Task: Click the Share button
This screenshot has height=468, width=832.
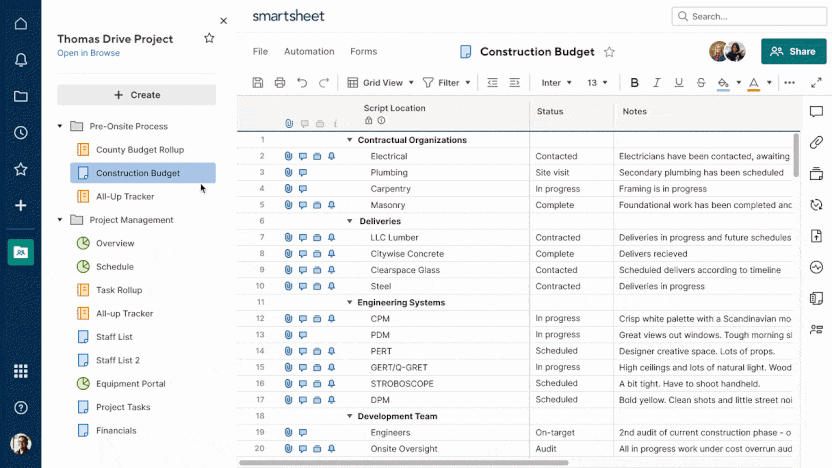Action: coord(794,51)
